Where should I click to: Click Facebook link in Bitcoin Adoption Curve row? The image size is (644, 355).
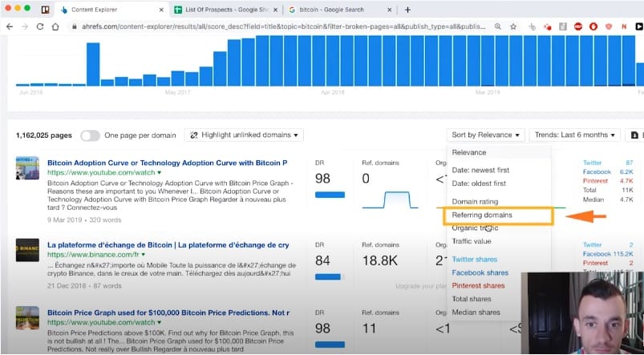(x=597, y=172)
